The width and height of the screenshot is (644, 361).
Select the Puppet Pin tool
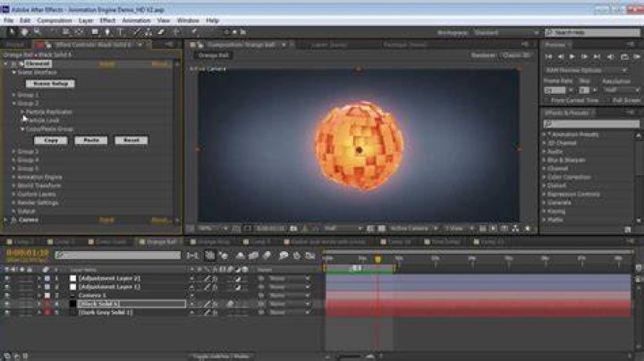pos(194,32)
